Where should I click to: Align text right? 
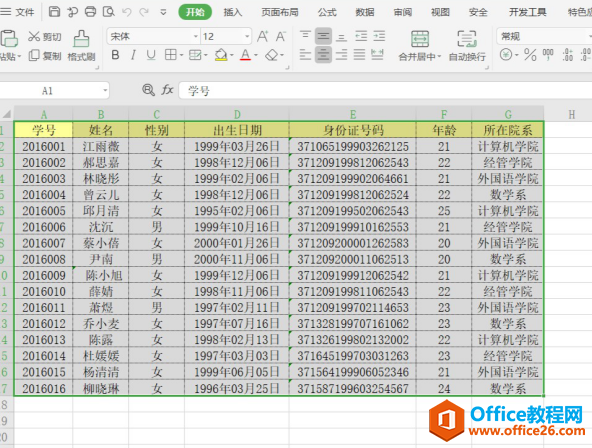[x=341, y=55]
